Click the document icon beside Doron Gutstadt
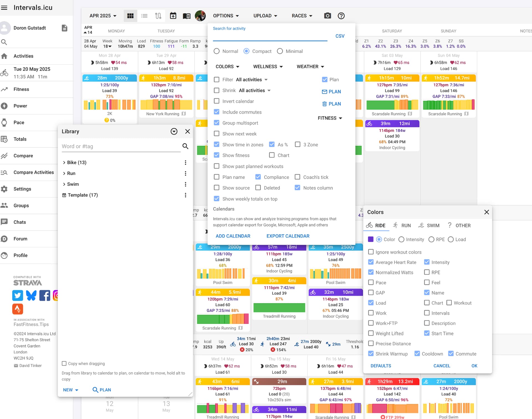Screen dimensions: 532x419 (64, 28)
